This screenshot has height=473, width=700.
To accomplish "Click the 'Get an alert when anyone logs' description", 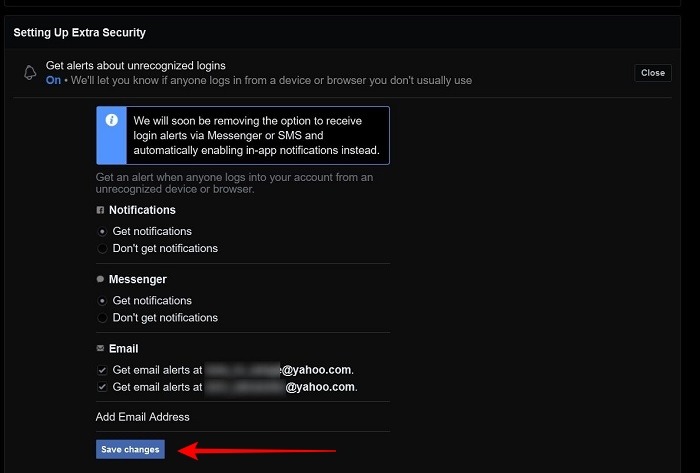I will click(234, 183).
